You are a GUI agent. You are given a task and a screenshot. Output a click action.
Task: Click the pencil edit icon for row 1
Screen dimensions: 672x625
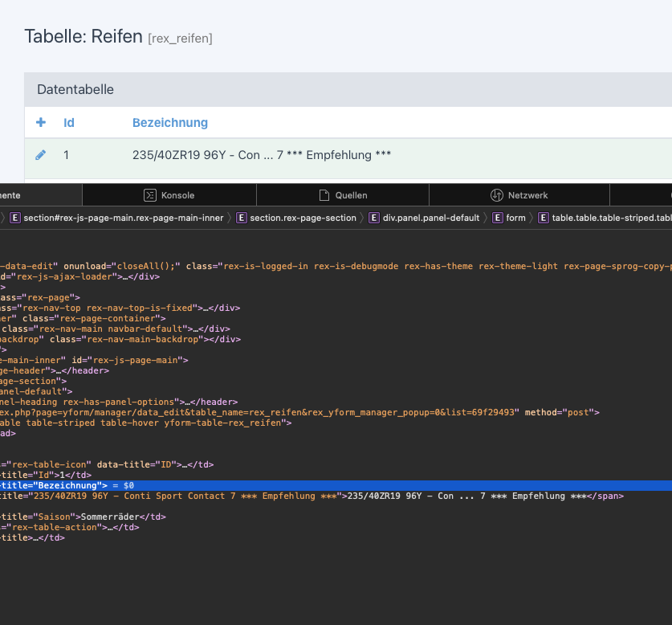(40, 155)
